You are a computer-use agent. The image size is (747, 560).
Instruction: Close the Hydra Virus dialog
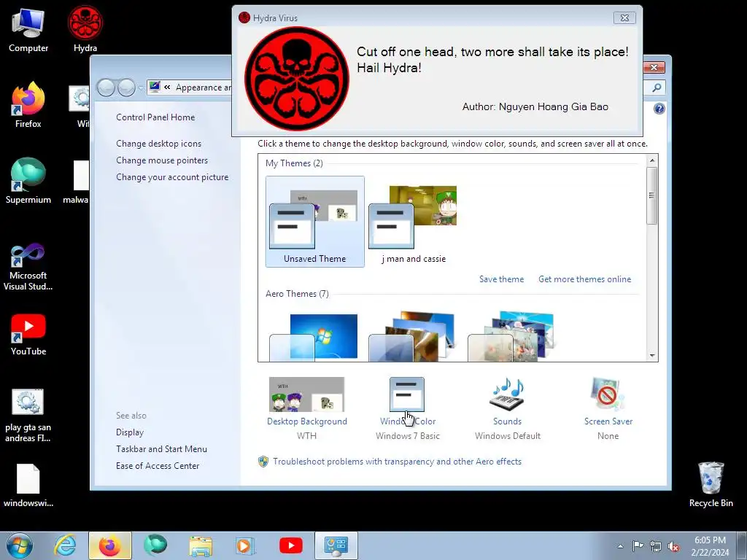coord(624,18)
